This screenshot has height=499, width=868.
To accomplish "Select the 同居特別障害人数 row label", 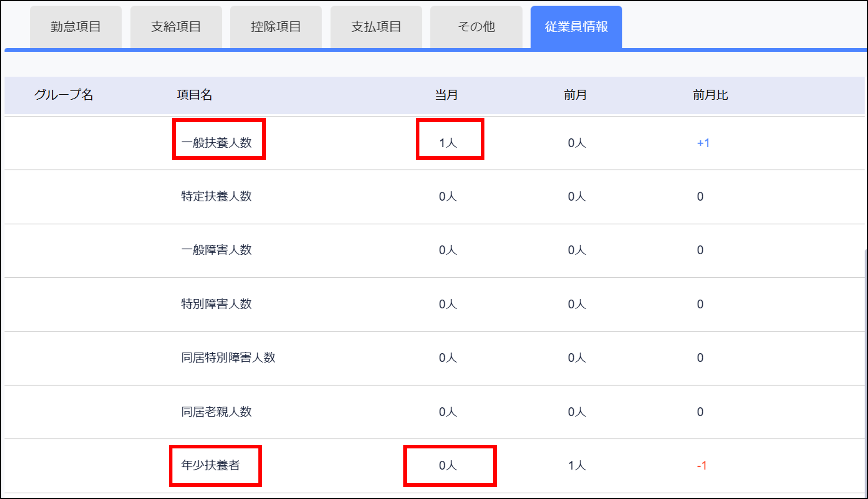I will (x=228, y=357).
